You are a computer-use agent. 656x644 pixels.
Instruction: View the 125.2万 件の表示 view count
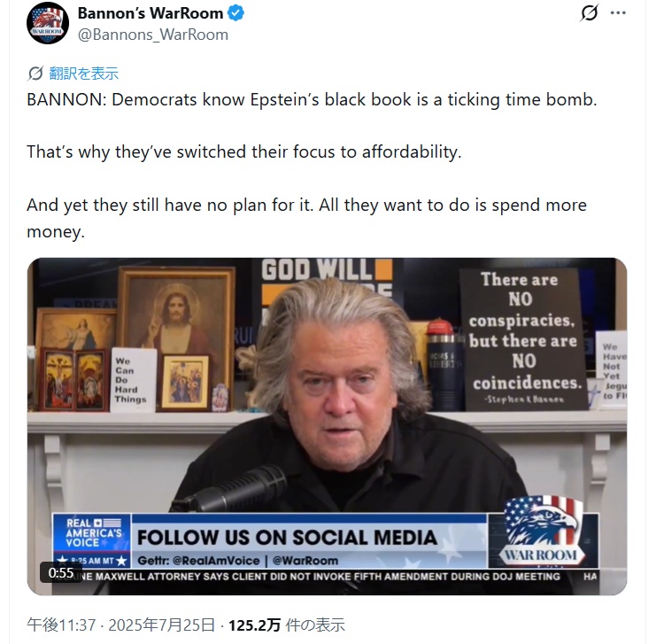click(x=286, y=625)
